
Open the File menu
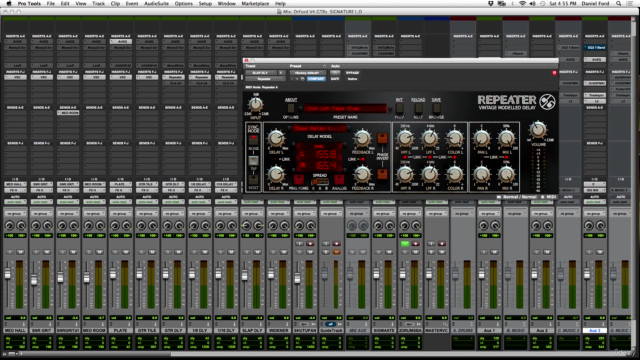pyautogui.click(x=51, y=3)
